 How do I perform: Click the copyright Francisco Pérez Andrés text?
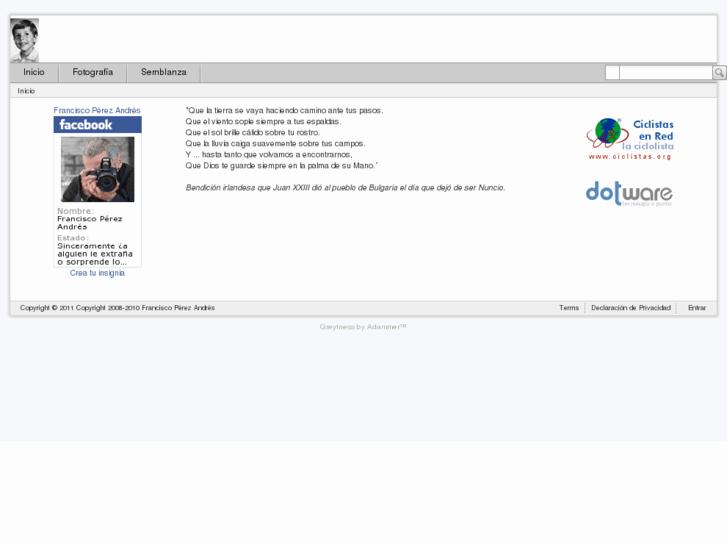click(117, 308)
